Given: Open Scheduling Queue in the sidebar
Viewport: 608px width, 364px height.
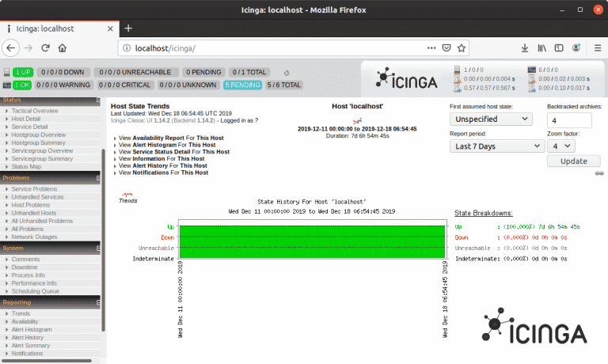Looking at the screenshot, I should pyautogui.click(x=36, y=291).
